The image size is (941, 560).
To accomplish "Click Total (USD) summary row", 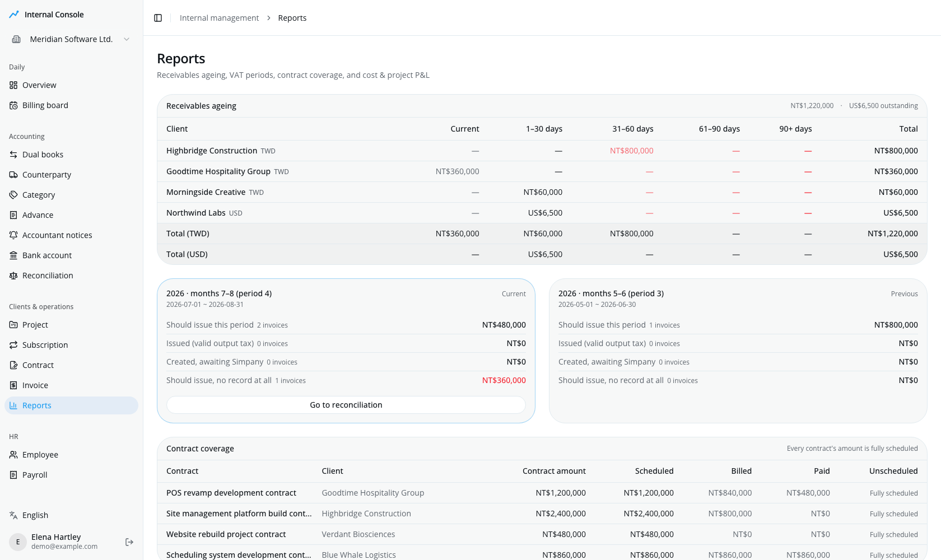I will click(x=542, y=254).
